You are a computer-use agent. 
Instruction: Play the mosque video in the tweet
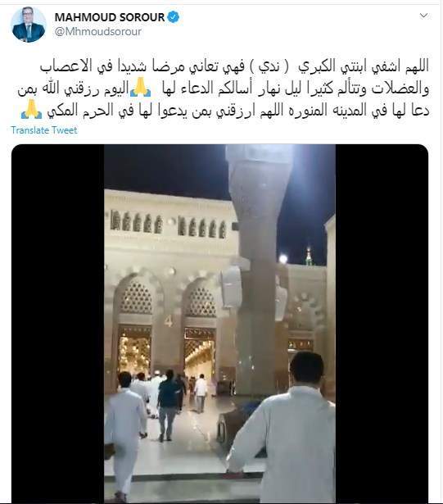point(219,324)
